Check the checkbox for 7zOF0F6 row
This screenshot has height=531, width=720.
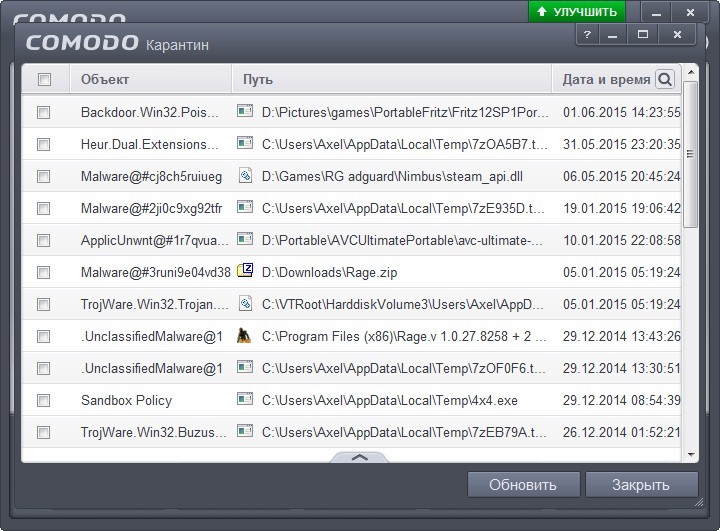(x=44, y=368)
